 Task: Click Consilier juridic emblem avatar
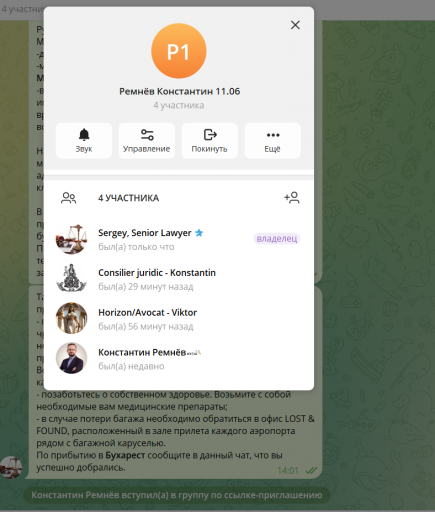pyautogui.click(x=71, y=279)
